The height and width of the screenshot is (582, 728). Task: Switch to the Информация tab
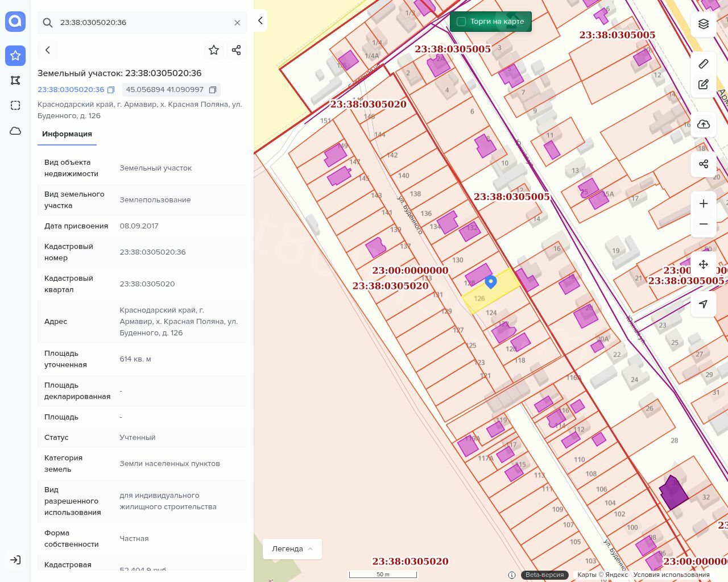coord(67,134)
